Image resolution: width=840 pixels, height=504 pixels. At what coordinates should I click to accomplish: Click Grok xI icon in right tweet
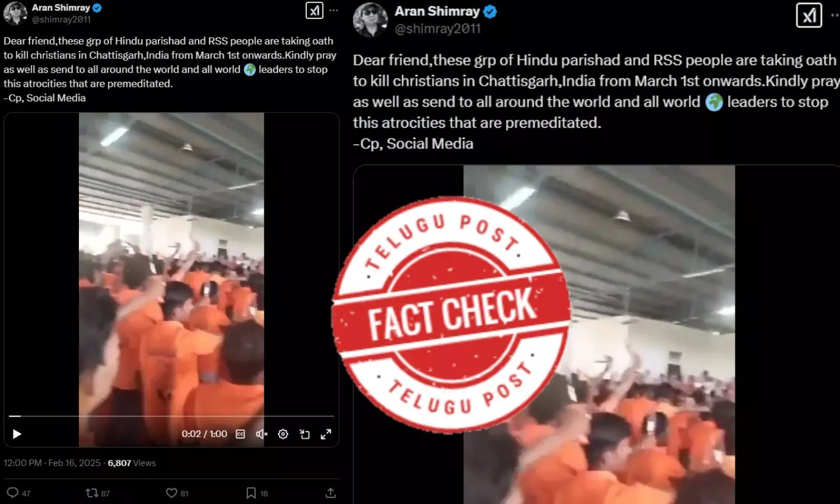point(809,16)
